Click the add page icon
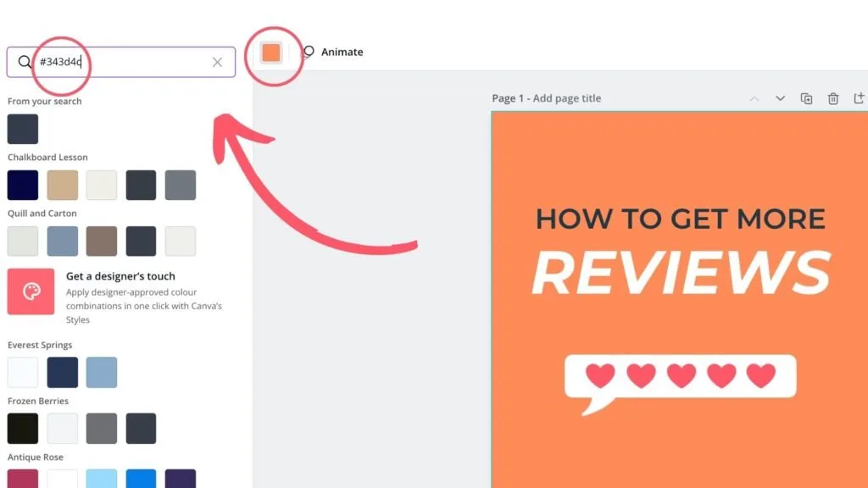868x488 pixels. pyautogui.click(x=860, y=98)
